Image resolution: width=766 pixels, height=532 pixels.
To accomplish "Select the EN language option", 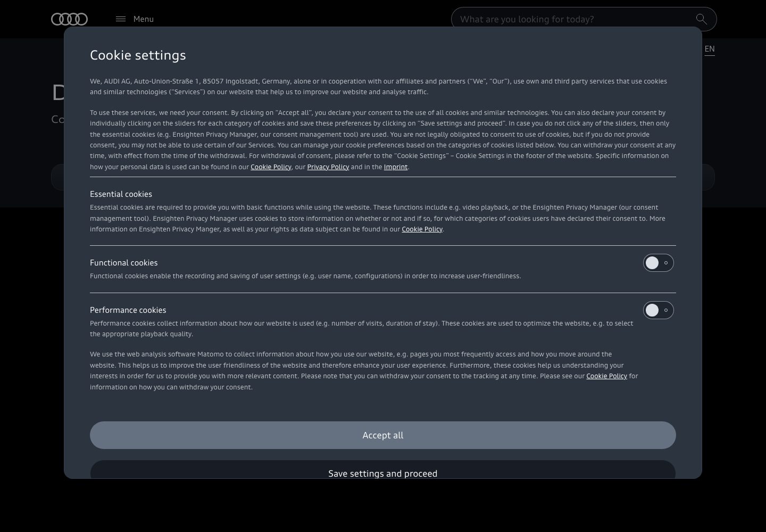I will pyautogui.click(x=710, y=49).
